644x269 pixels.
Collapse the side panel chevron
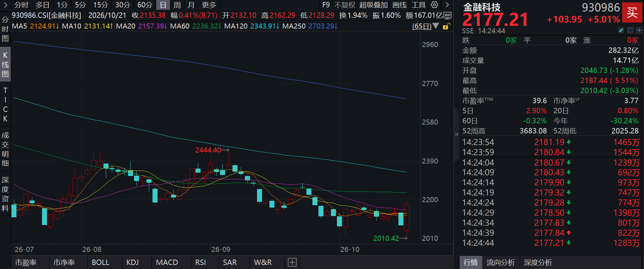457,134
